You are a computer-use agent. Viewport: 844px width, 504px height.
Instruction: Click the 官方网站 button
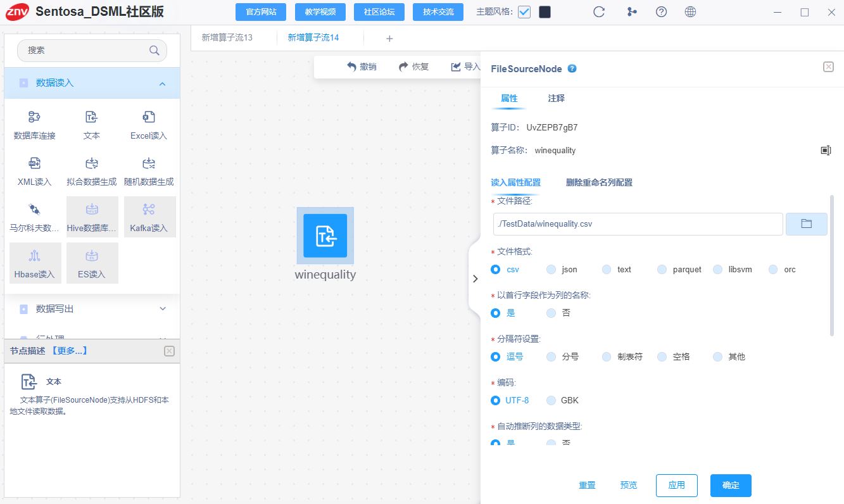(261, 12)
